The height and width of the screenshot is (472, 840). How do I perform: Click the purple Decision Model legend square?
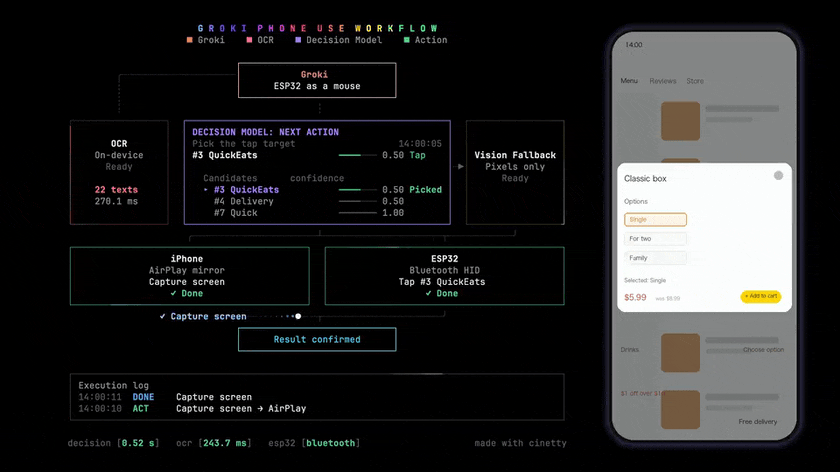pyautogui.click(x=298, y=40)
